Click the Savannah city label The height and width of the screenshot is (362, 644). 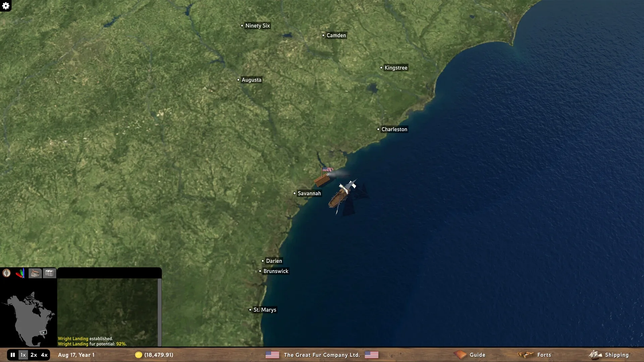[x=309, y=193]
